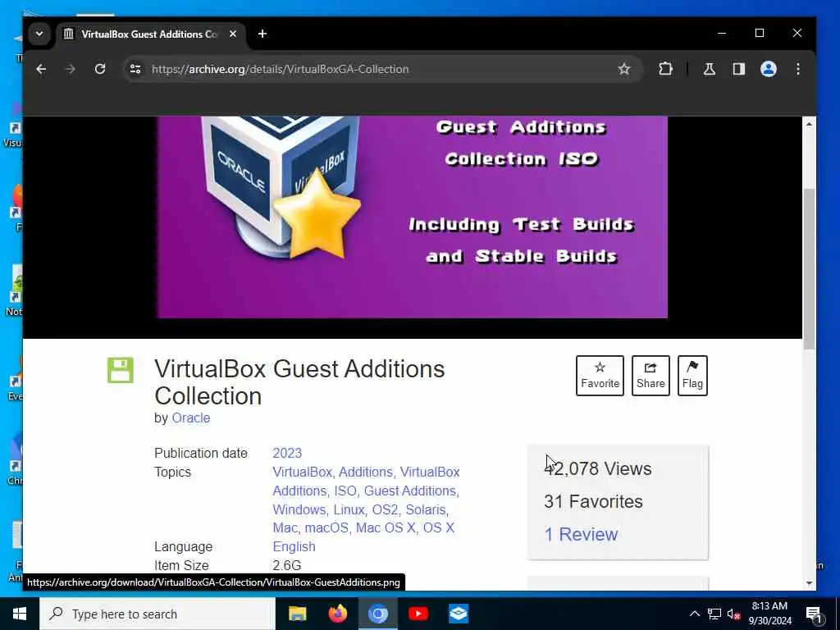This screenshot has width=840, height=630.
Task: Open the macOS topic link
Action: (326, 527)
